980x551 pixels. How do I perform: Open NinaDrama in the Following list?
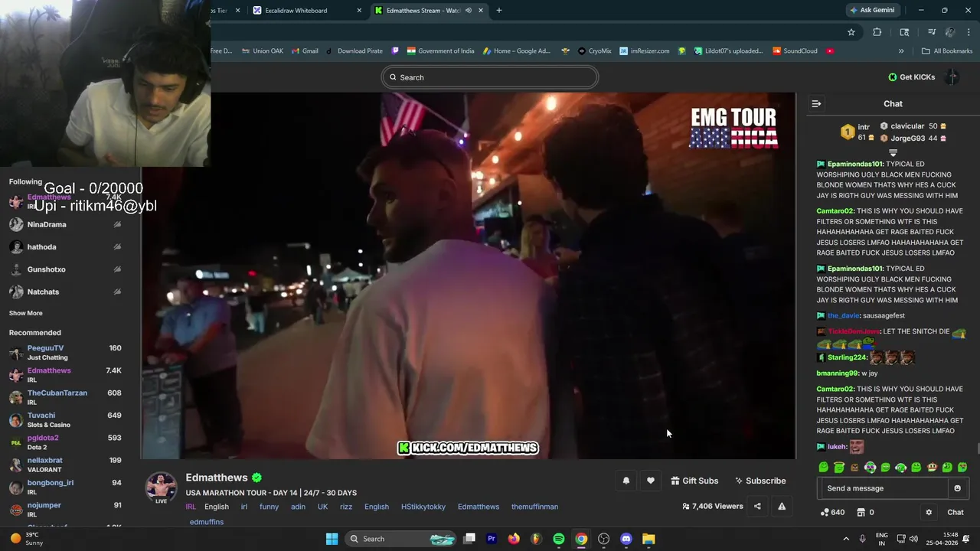pos(65,224)
